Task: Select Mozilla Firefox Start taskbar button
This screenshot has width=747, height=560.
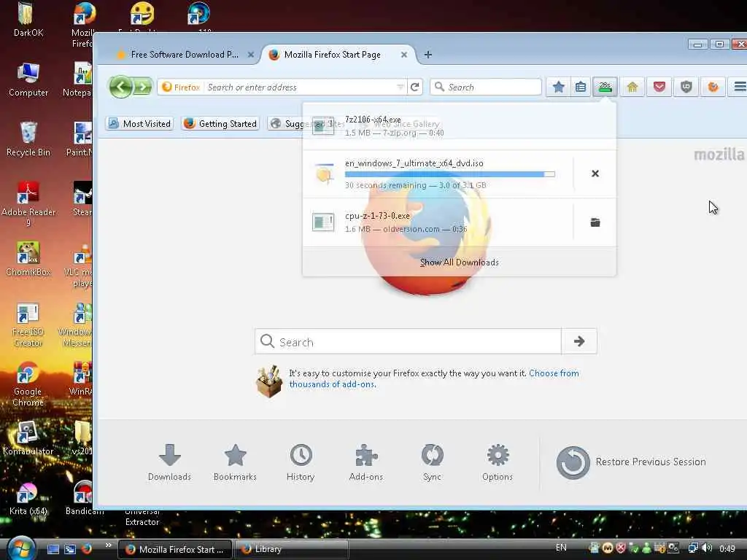Action: tap(175, 549)
